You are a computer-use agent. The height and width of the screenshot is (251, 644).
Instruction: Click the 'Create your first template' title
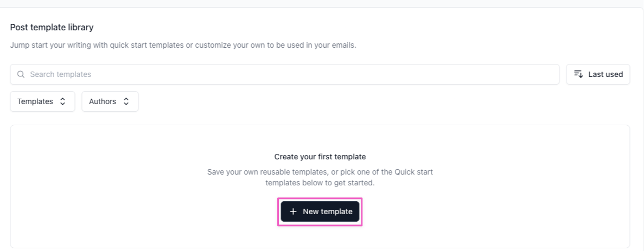pyautogui.click(x=320, y=157)
